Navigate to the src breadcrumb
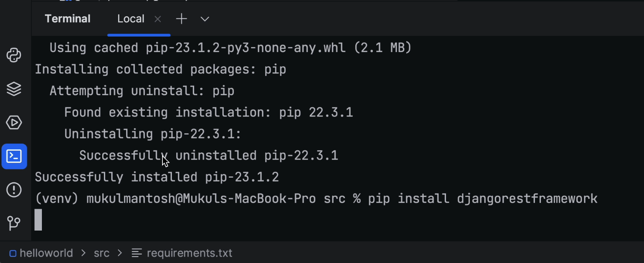This screenshot has height=263, width=644. pos(102,253)
